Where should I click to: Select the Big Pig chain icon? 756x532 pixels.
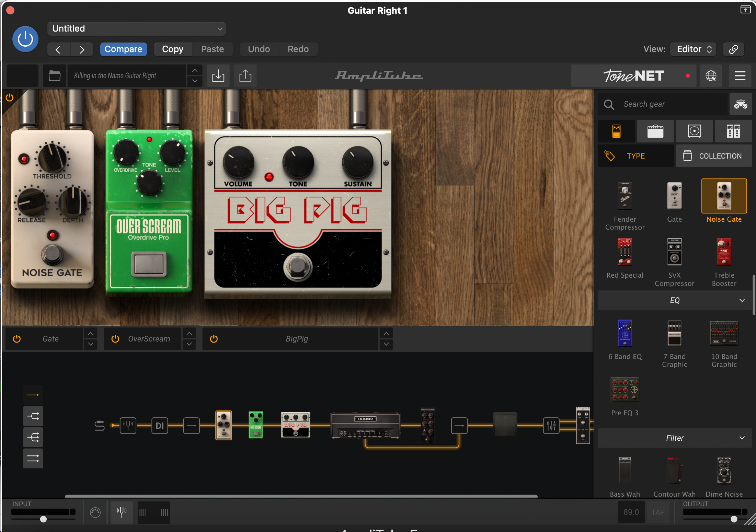click(296, 425)
